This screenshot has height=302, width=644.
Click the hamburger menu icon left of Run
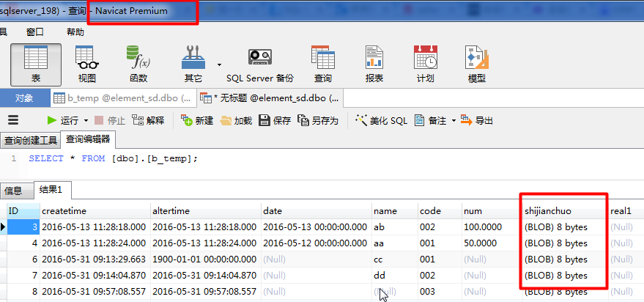pyautogui.click(x=12, y=120)
